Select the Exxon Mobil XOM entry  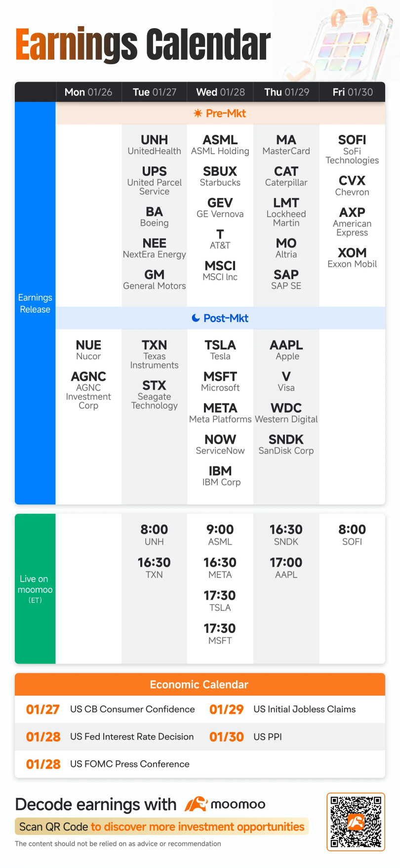pos(352,257)
